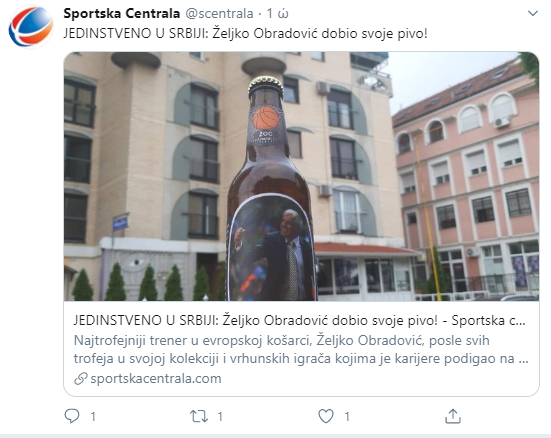This screenshot has height=438, width=551.
Task: Click the reply count number
Action: 93,417
